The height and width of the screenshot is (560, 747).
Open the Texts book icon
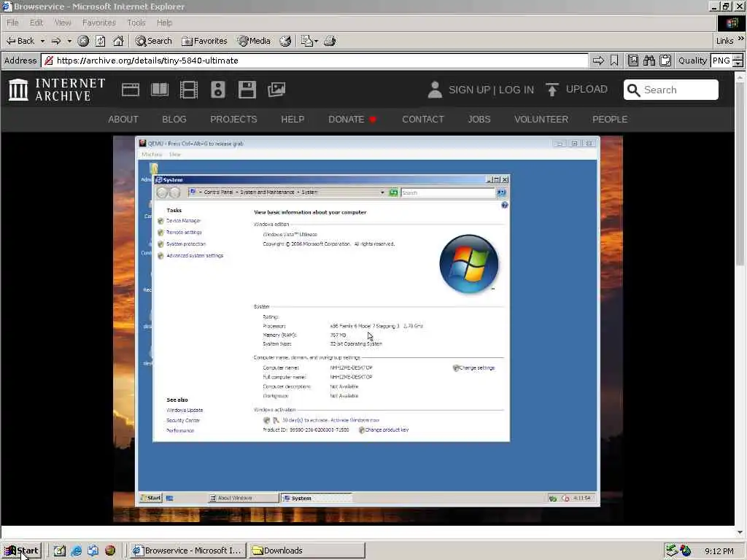click(x=160, y=90)
